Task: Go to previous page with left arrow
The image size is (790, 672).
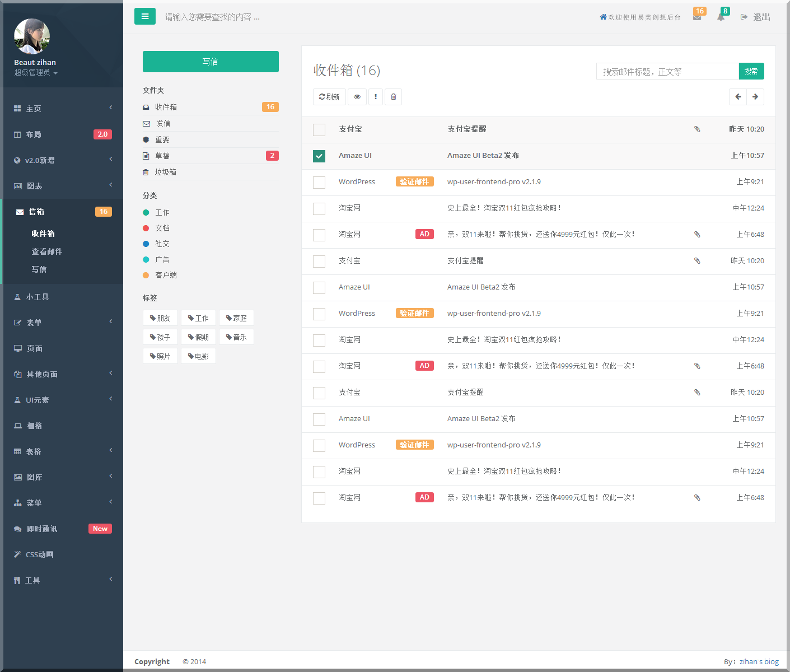Action: (738, 97)
